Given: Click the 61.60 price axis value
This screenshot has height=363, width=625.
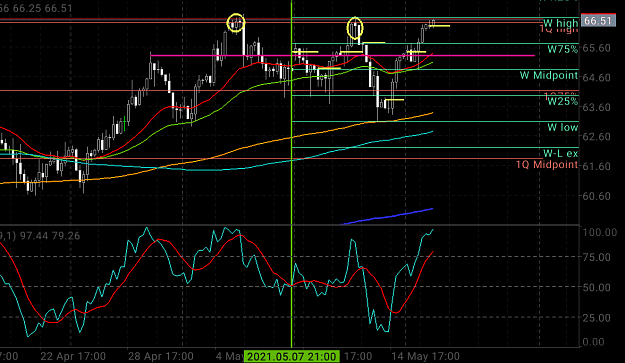Looking at the screenshot, I should pyautogui.click(x=596, y=166).
